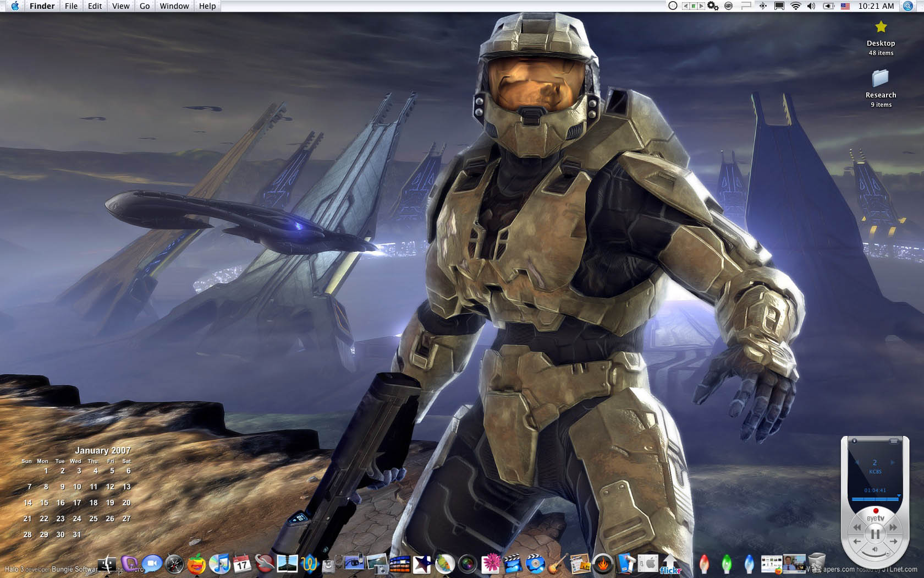924x578 pixels.
Task: Open GarageBand guitar icon in Dock
Action: point(558,564)
